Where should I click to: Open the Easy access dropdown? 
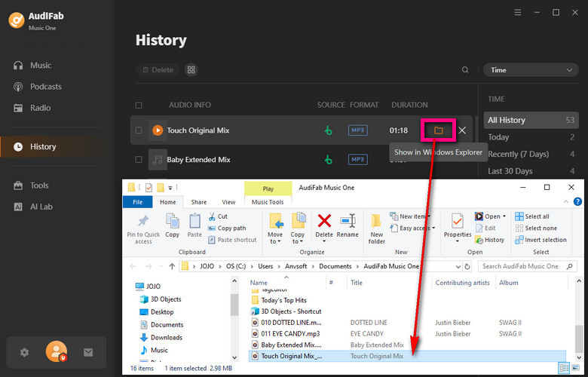412,228
